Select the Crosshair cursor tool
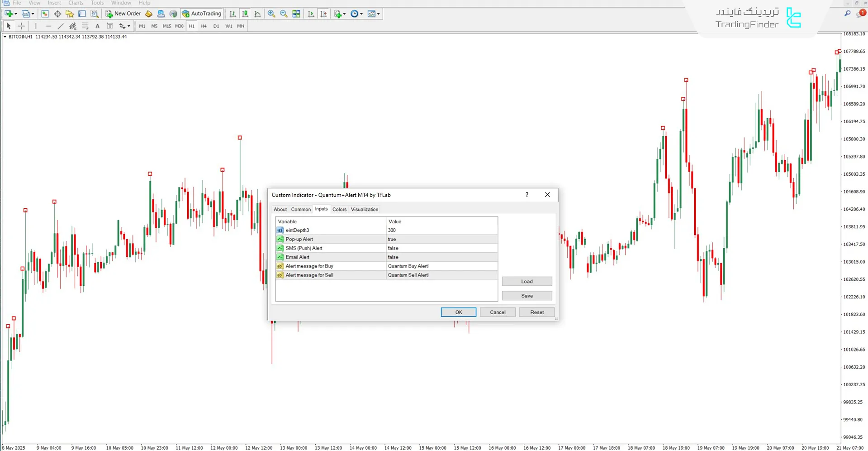The width and height of the screenshot is (868, 451). [x=21, y=26]
